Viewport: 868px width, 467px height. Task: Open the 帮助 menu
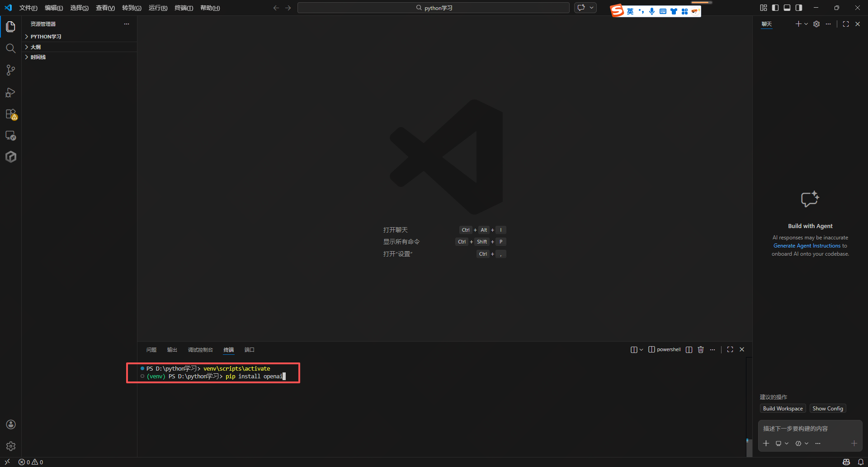click(210, 8)
